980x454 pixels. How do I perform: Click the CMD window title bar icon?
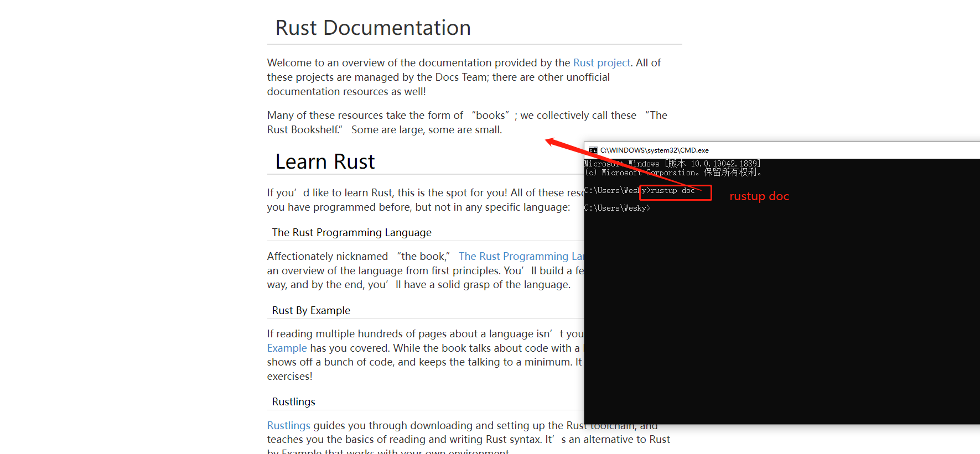click(x=593, y=150)
